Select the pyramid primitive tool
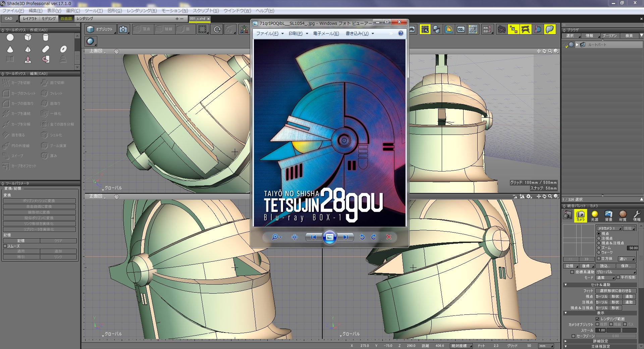Image resolution: width=644 pixels, height=349 pixels. [28, 49]
